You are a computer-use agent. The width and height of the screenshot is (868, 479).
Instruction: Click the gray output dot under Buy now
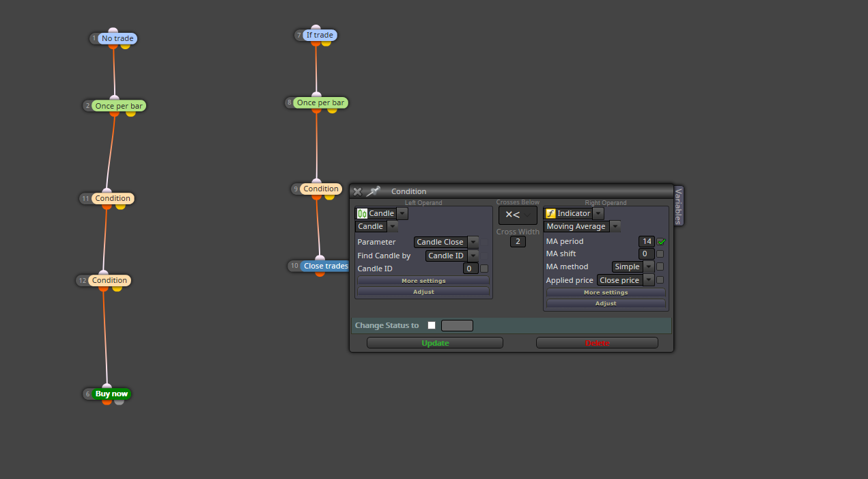[x=120, y=401]
